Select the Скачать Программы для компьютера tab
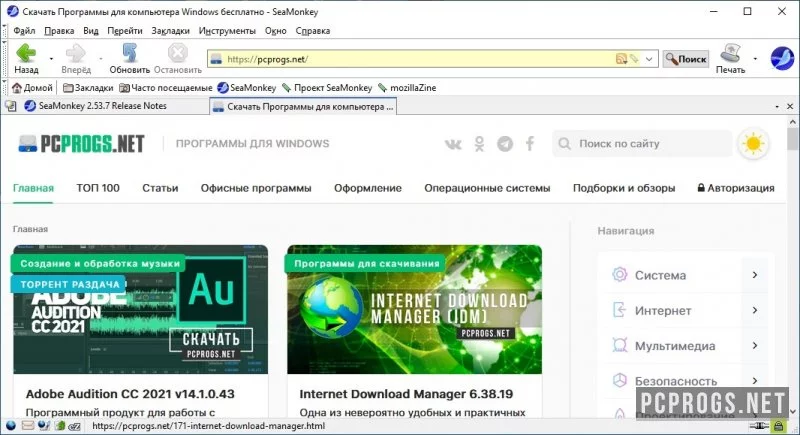This screenshot has height=435, width=800. coord(303,107)
